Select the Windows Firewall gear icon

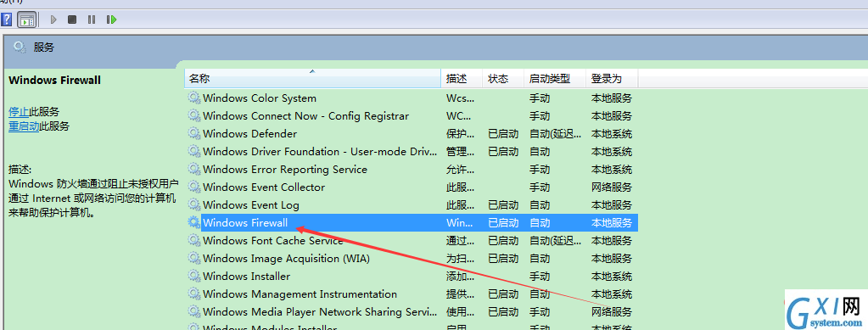click(x=193, y=222)
